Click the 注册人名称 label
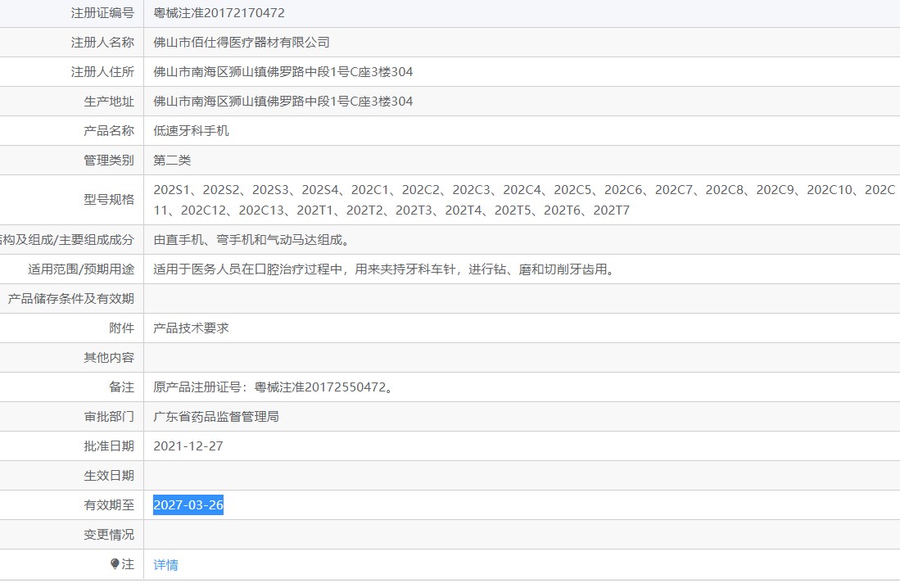Image resolution: width=900 pixels, height=588 pixels. coord(102,42)
